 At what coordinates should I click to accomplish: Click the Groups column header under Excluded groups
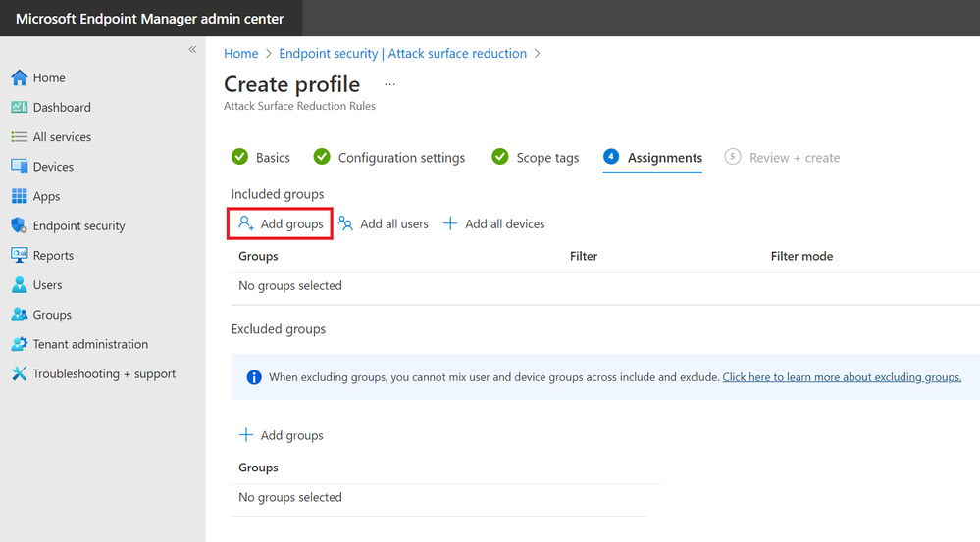tap(258, 468)
